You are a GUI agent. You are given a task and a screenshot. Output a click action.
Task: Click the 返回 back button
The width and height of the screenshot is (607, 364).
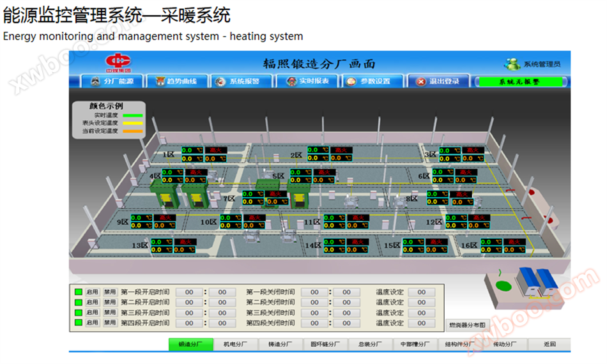(x=549, y=344)
